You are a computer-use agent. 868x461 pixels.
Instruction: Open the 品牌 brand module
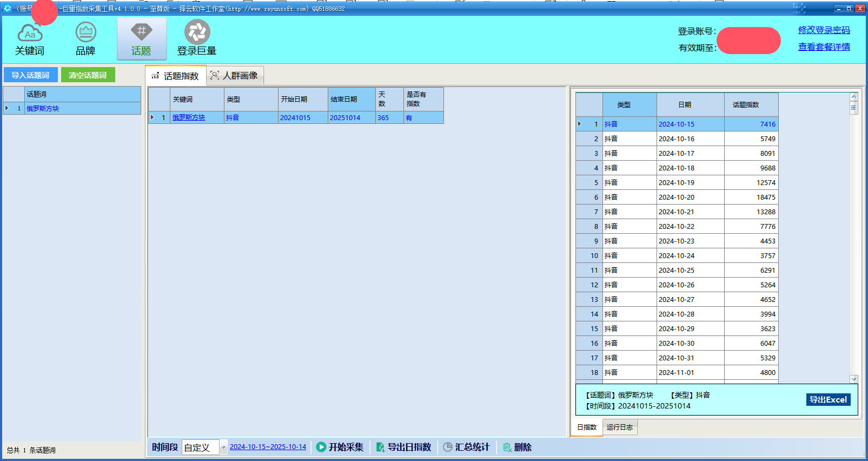coord(85,39)
